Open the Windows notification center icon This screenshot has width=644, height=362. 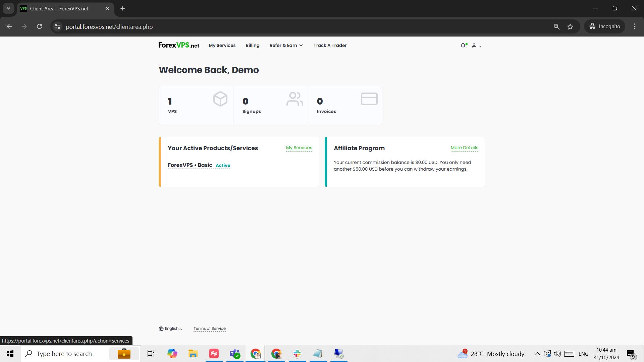tap(631, 354)
